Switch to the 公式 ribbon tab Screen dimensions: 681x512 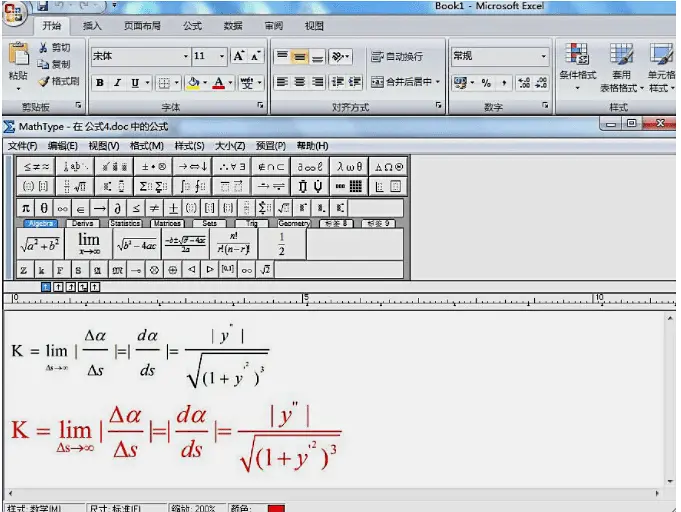coord(192,26)
